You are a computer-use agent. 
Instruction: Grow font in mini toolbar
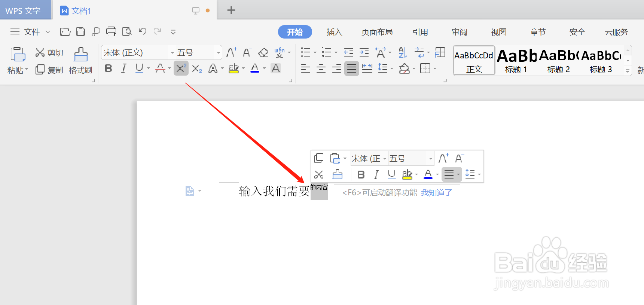(x=444, y=158)
